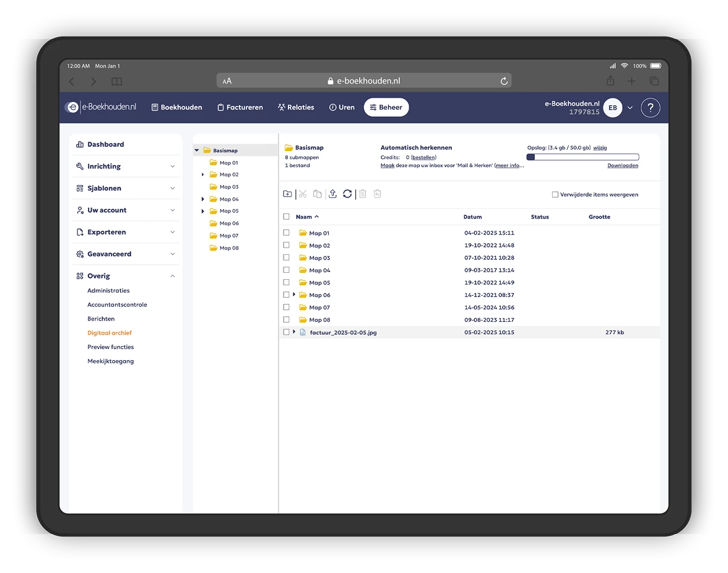The width and height of the screenshot is (728, 573).
Task: Expand Map 04 in the folder tree
Action: click(x=203, y=199)
